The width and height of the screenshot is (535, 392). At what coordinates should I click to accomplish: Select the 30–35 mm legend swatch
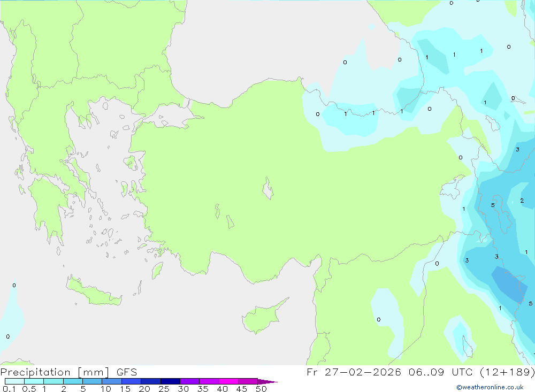pyautogui.click(x=189, y=381)
